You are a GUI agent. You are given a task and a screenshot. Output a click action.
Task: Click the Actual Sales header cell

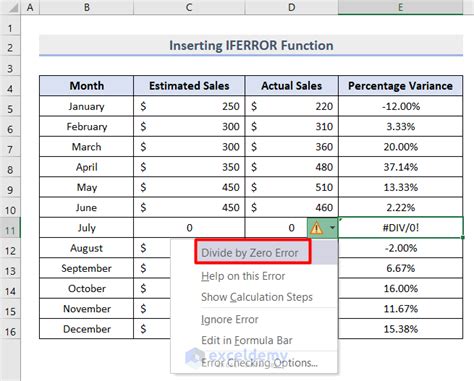(292, 86)
